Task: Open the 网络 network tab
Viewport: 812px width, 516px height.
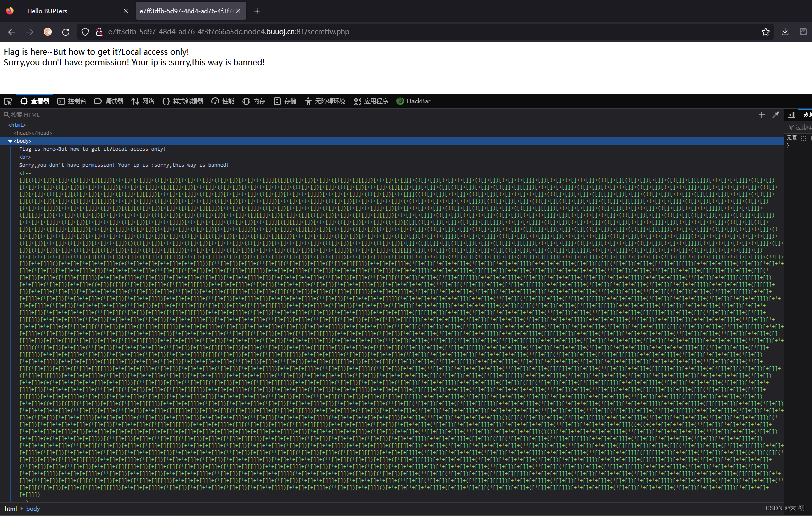Action: pos(143,101)
